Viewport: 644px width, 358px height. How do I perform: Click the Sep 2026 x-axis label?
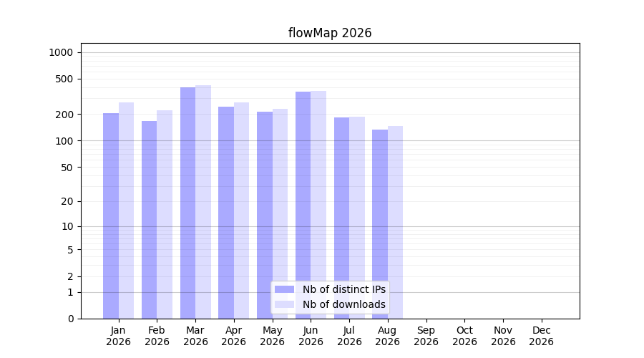click(426, 336)
